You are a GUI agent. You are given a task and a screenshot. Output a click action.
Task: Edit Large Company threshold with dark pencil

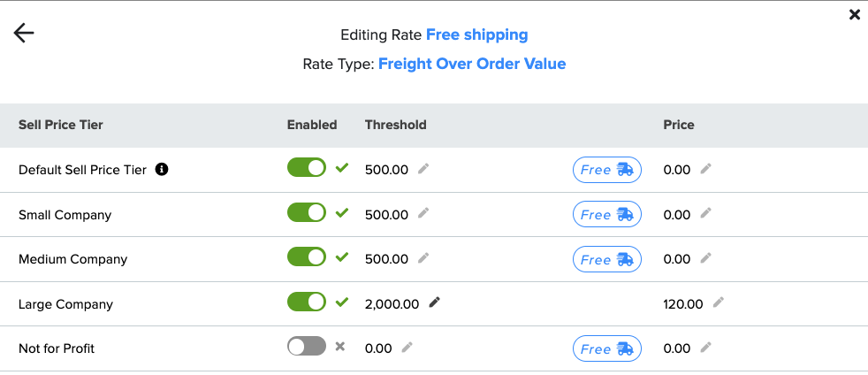pos(435,302)
